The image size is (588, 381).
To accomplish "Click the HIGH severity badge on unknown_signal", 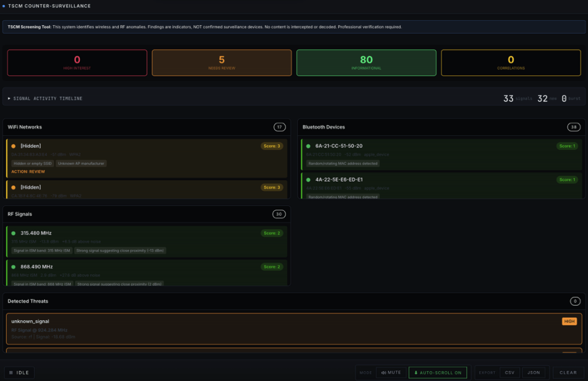I will (569, 321).
